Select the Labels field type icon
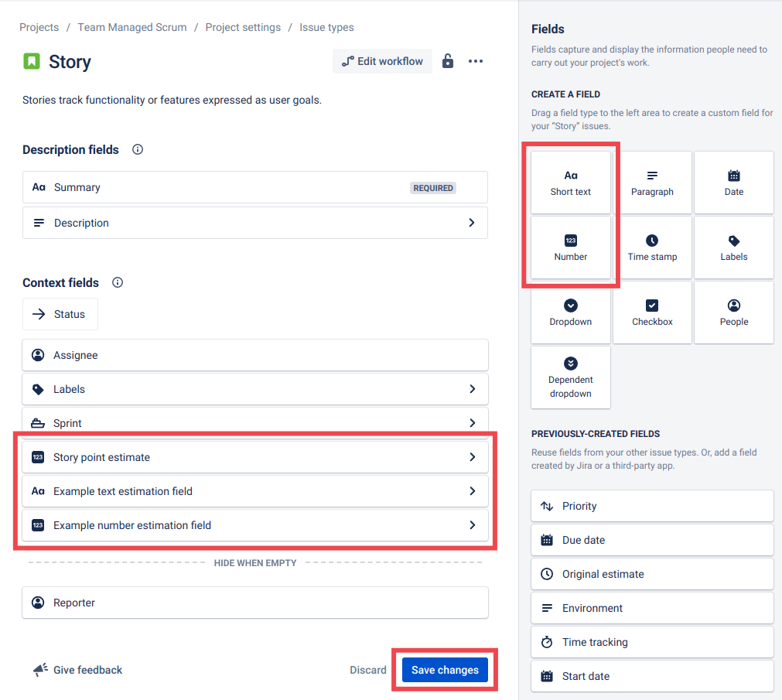The height and width of the screenshot is (700, 782). pos(732,247)
